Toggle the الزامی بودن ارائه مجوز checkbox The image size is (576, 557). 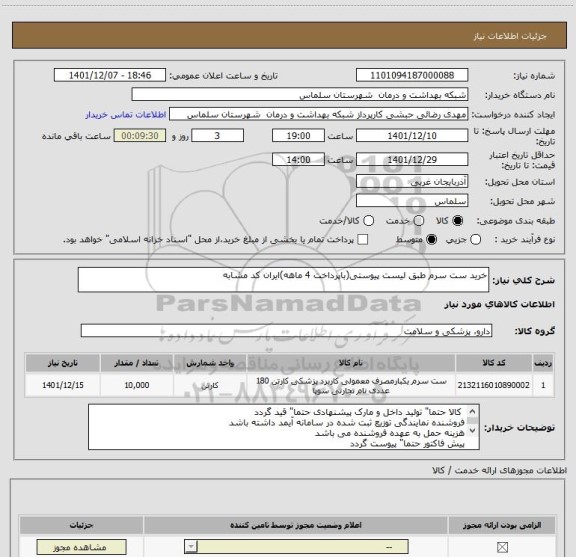[x=502, y=548]
